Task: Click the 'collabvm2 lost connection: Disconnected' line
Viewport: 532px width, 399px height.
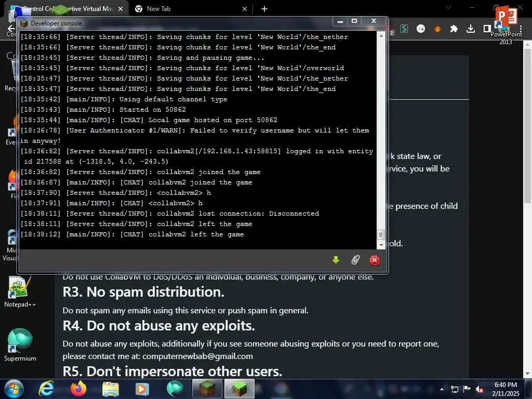Action: click(170, 214)
